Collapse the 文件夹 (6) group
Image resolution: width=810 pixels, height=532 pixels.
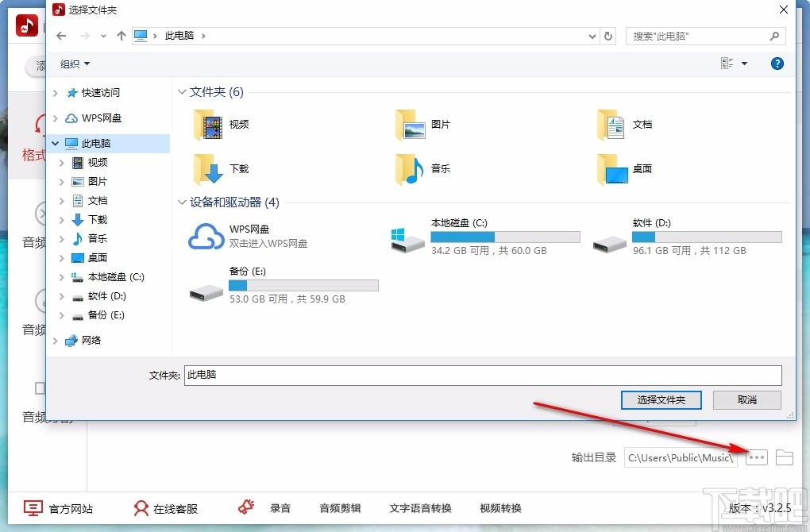point(181,92)
